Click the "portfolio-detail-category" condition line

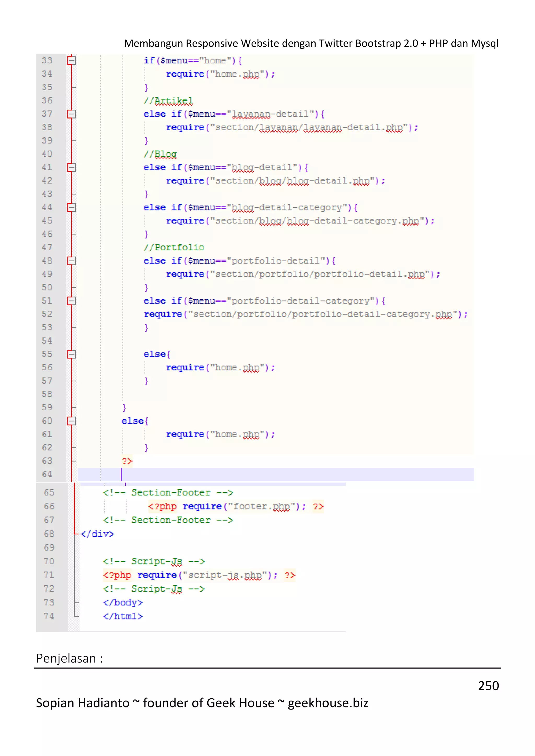pyautogui.click(x=265, y=301)
